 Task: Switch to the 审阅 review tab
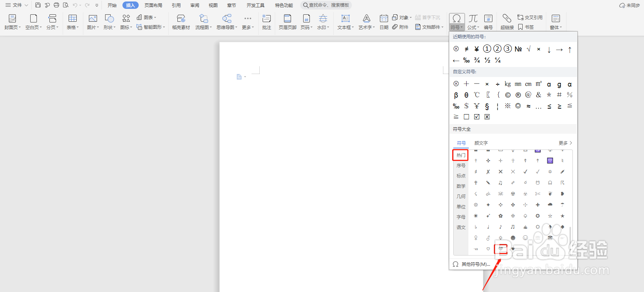[x=195, y=5]
